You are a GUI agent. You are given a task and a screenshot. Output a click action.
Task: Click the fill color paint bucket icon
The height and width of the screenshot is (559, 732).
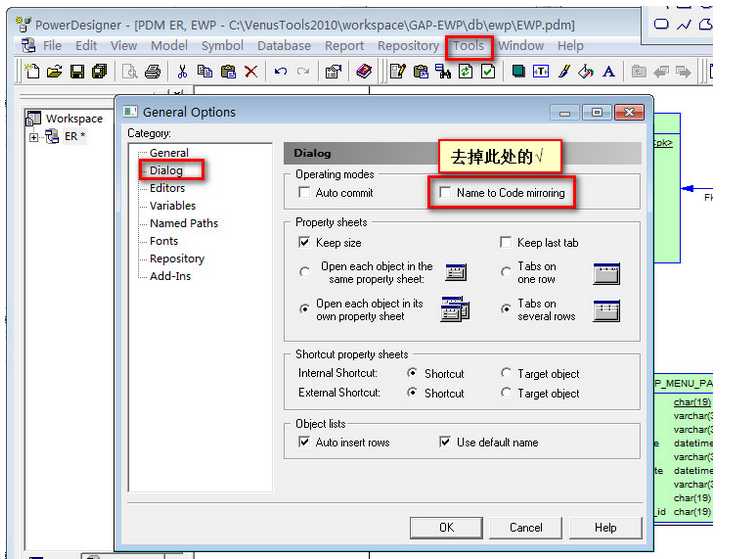pyautogui.click(x=586, y=71)
